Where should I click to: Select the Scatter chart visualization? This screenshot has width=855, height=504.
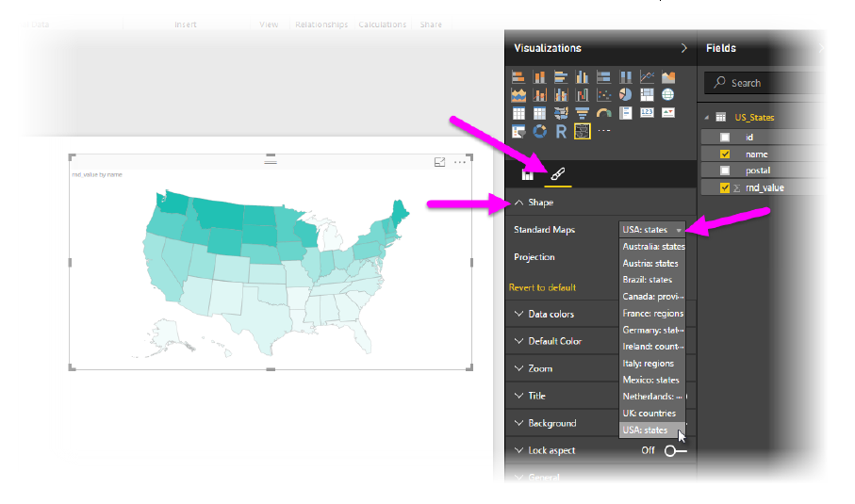(603, 95)
